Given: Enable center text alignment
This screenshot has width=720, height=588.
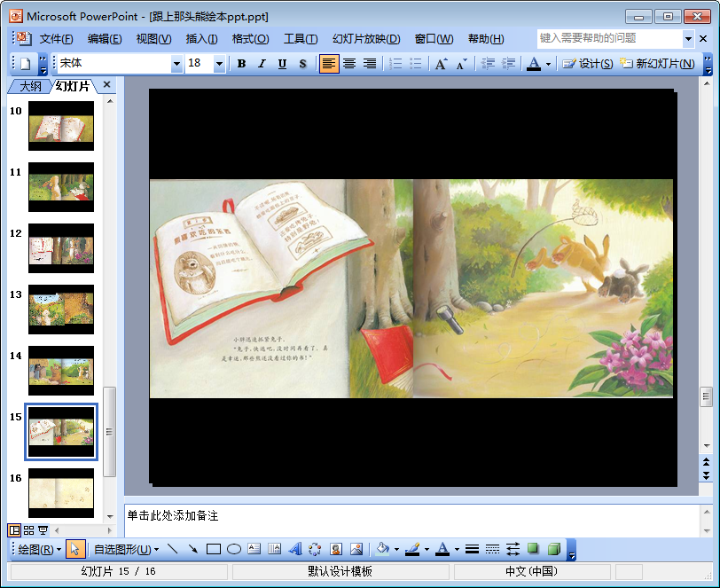Looking at the screenshot, I should (x=349, y=63).
